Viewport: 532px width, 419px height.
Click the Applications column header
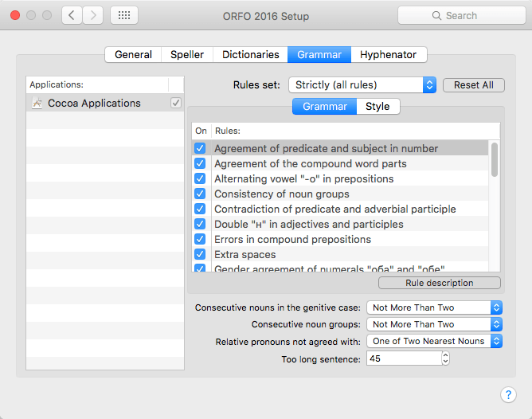pyautogui.click(x=97, y=84)
